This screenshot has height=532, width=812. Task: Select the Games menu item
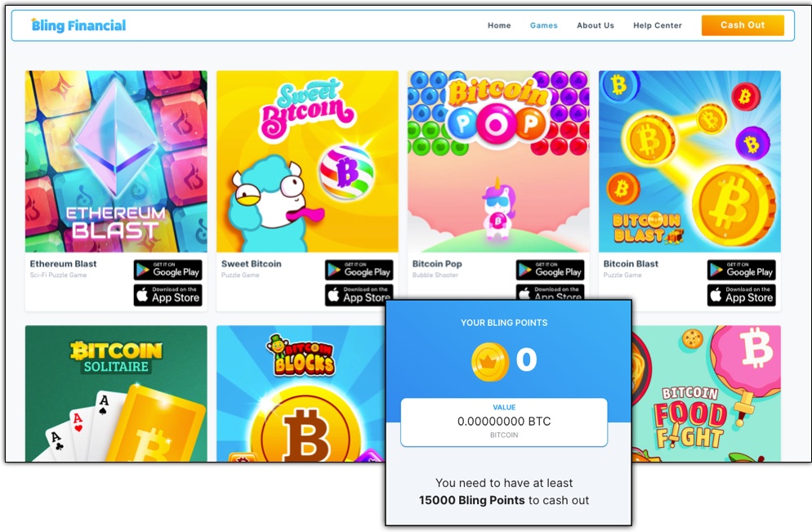544,25
